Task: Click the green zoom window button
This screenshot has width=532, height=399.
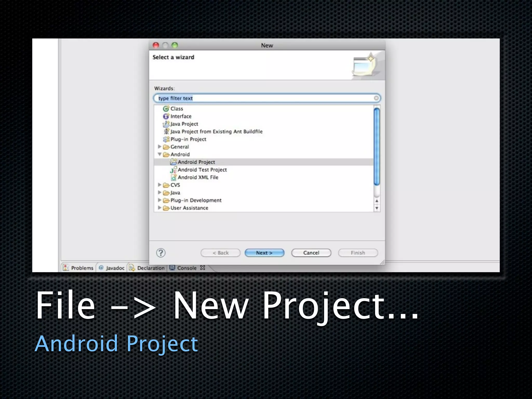Action: (175, 45)
